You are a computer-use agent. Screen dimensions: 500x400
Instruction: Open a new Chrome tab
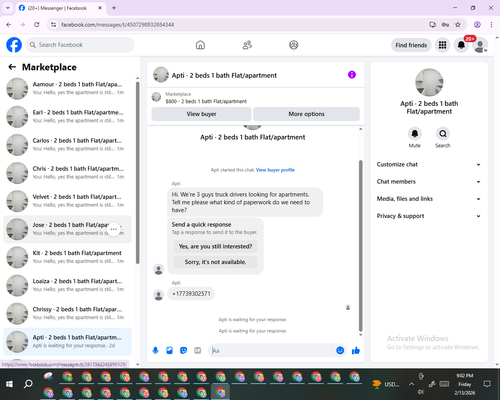coord(114,8)
